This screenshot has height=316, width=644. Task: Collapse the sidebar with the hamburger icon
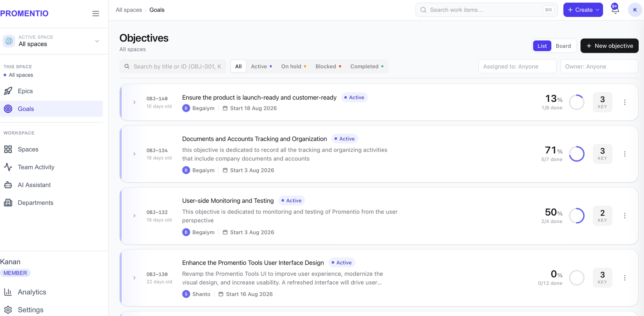tap(96, 14)
